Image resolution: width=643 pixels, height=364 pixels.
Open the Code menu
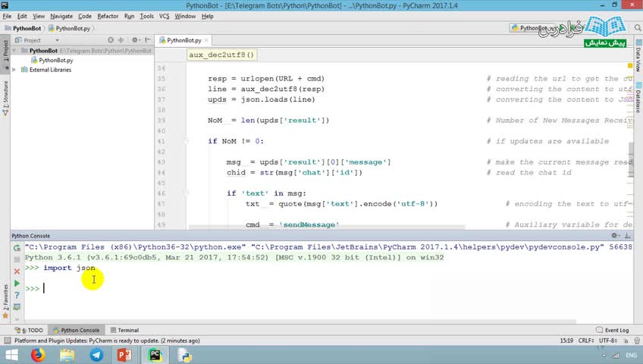tap(84, 16)
